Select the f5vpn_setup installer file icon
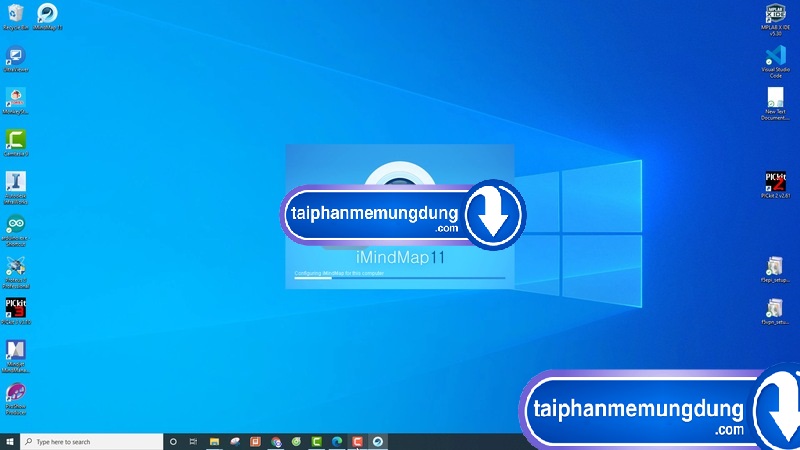 (775, 312)
